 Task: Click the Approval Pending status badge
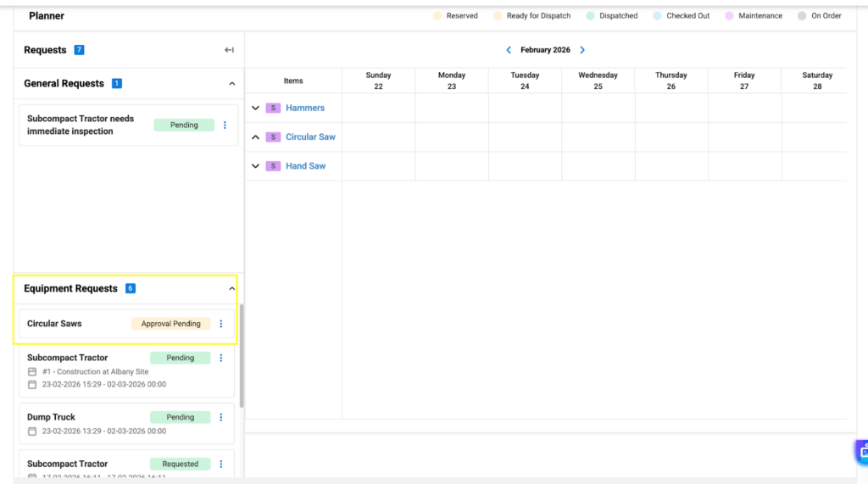170,324
